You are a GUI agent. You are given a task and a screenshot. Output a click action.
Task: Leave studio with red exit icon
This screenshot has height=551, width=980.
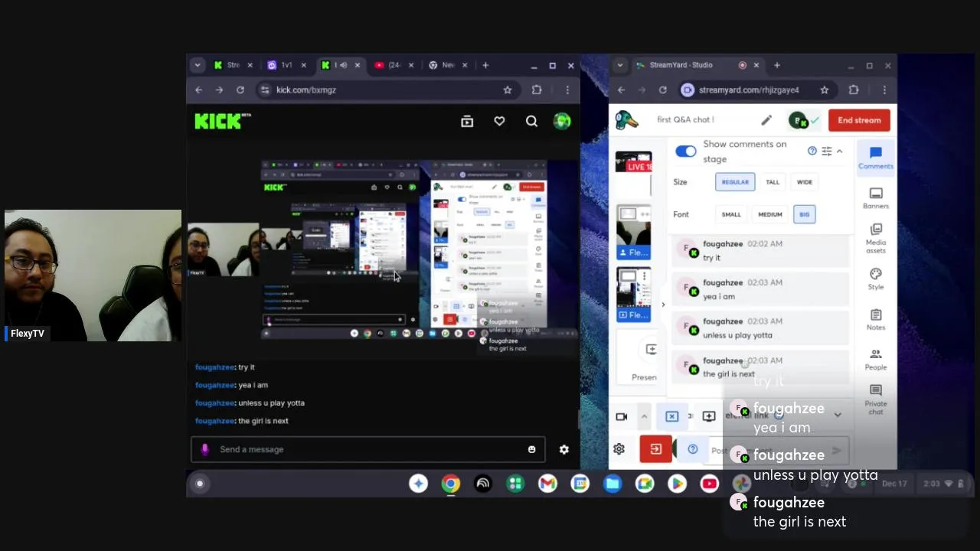(656, 449)
